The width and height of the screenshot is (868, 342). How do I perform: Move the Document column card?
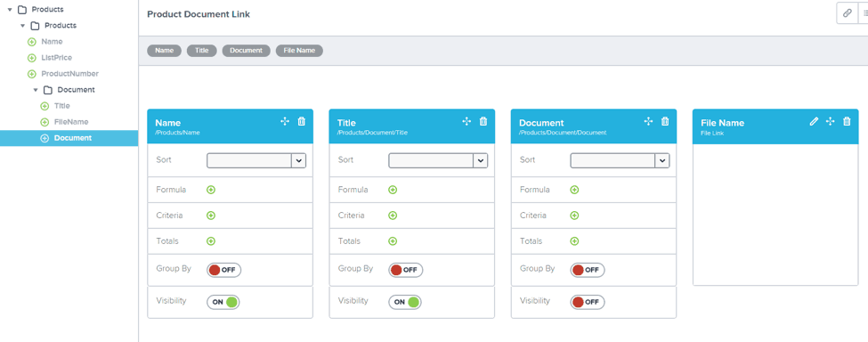[x=649, y=121]
